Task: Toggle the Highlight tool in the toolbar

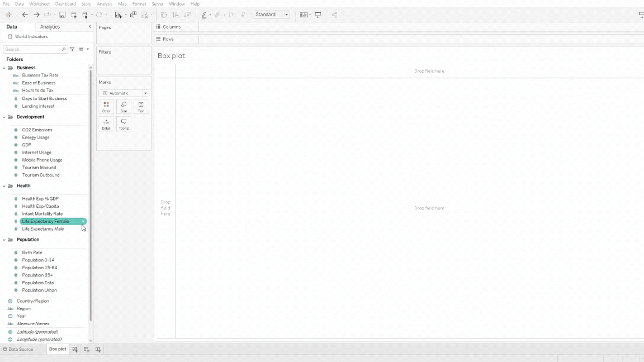Action: 205,15
